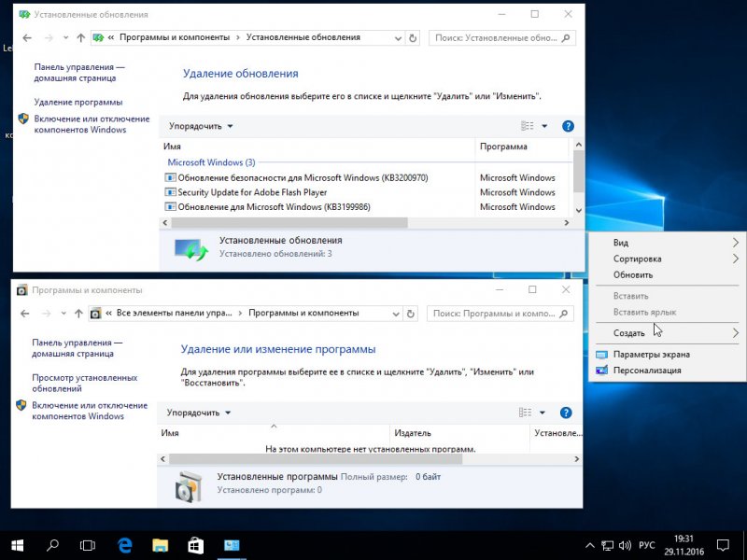Click search magnifier in Installed Updates window

coord(566,38)
